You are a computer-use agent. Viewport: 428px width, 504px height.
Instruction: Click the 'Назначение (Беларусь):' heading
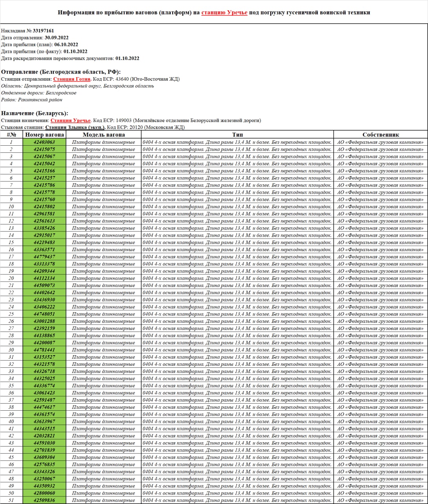tap(35, 113)
